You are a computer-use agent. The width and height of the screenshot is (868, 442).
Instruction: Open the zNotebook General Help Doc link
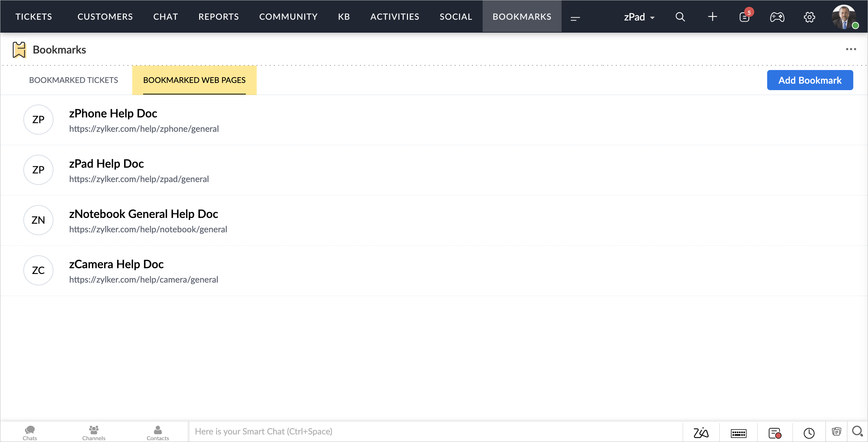pos(144,214)
